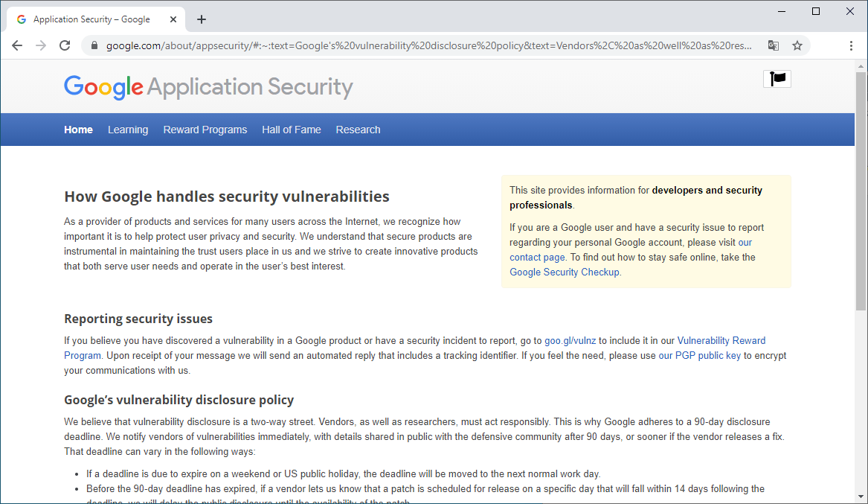Open the Research navigation item

coord(358,130)
